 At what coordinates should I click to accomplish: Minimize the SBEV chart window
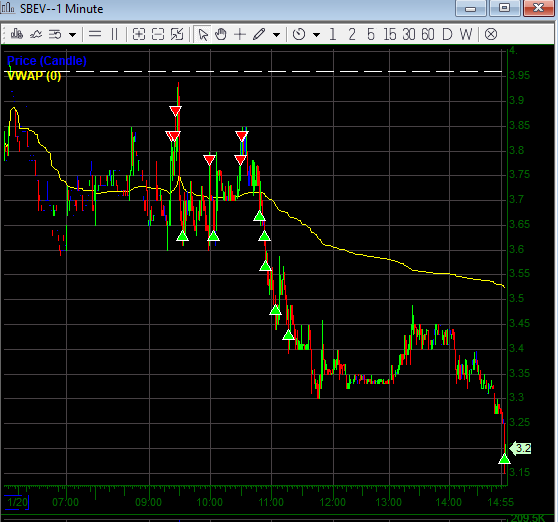pyautogui.click(x=470, y=8)
